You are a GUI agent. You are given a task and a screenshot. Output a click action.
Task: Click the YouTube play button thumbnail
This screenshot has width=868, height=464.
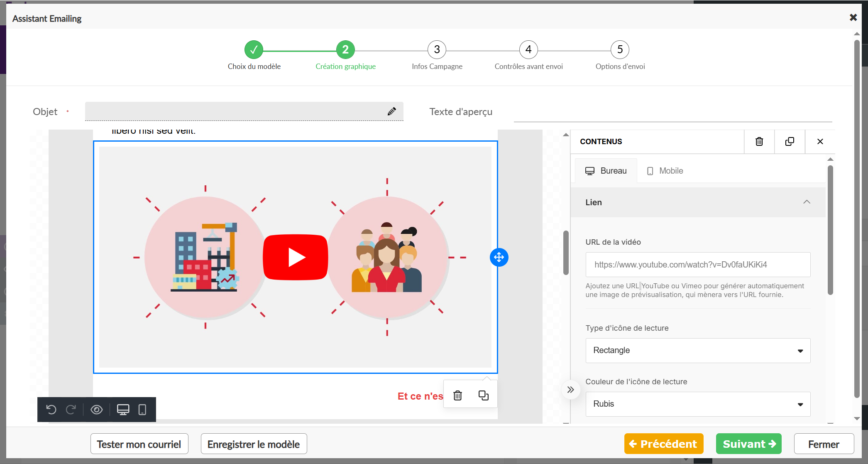click(296, 258)
